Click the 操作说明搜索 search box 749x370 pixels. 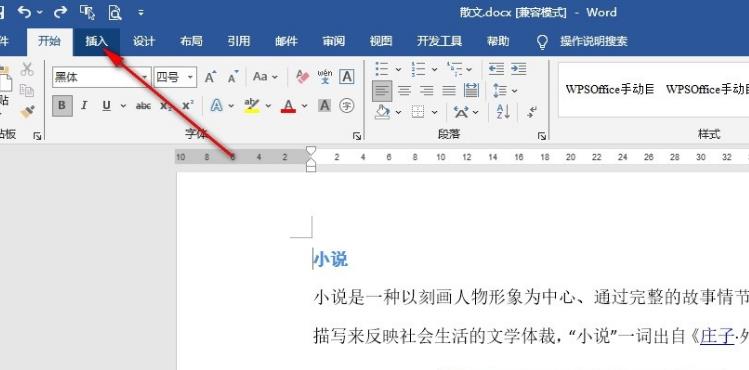pyautogui.click(x=593, y=42)
